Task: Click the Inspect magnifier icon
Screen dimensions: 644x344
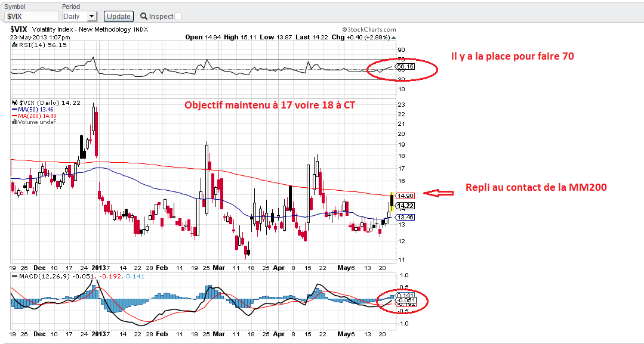Action: [x=144, y=17]
